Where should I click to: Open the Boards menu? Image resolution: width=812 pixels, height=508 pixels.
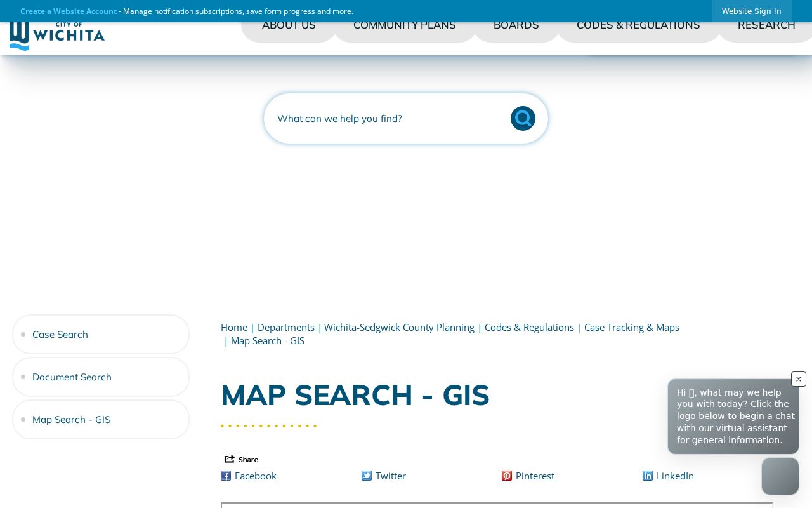(x=516, y=25)
